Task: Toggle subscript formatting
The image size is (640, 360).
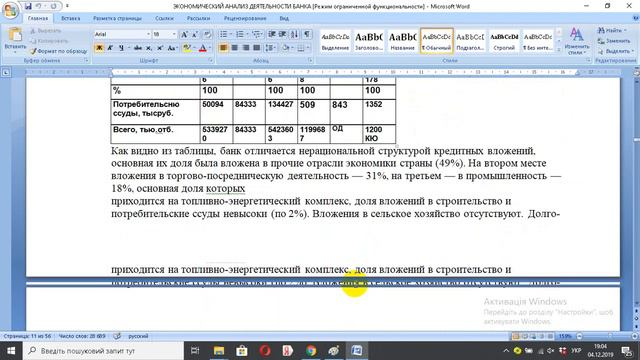Action: pyautogui.click(x=149, y=48)
